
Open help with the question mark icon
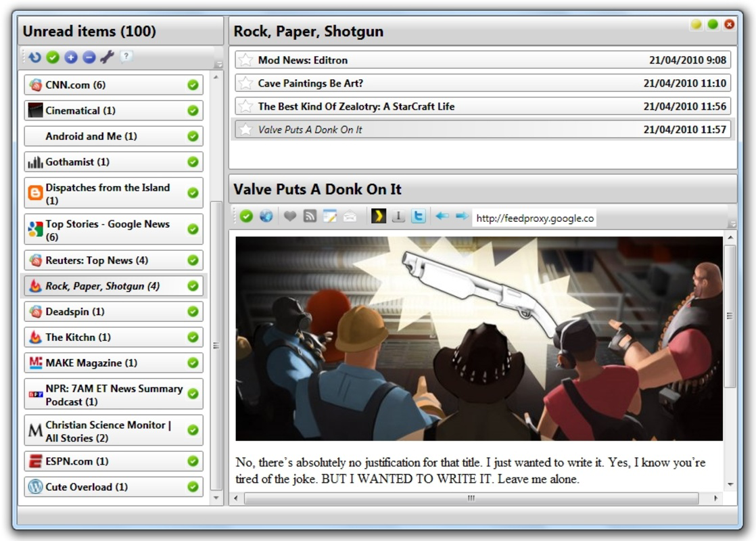point(126,56)
